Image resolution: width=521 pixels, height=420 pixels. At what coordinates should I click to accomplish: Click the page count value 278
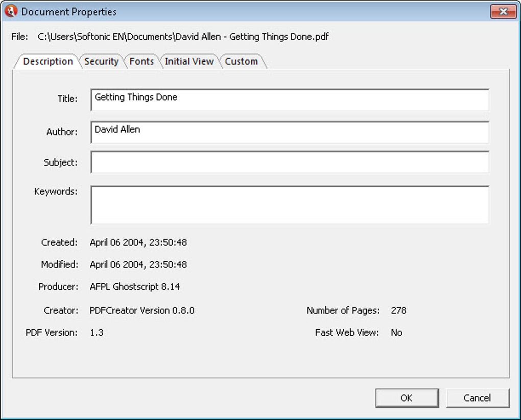(x=398, y=310)
